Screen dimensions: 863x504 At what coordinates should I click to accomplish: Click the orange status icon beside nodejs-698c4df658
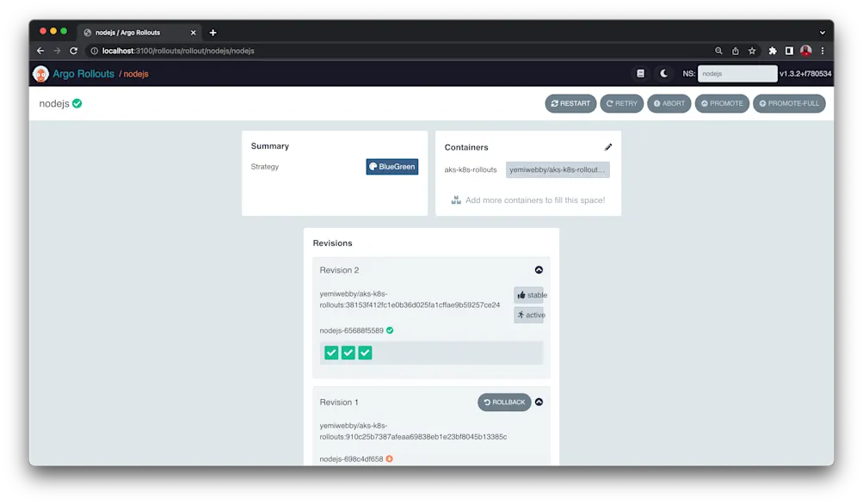pos(389,459)
